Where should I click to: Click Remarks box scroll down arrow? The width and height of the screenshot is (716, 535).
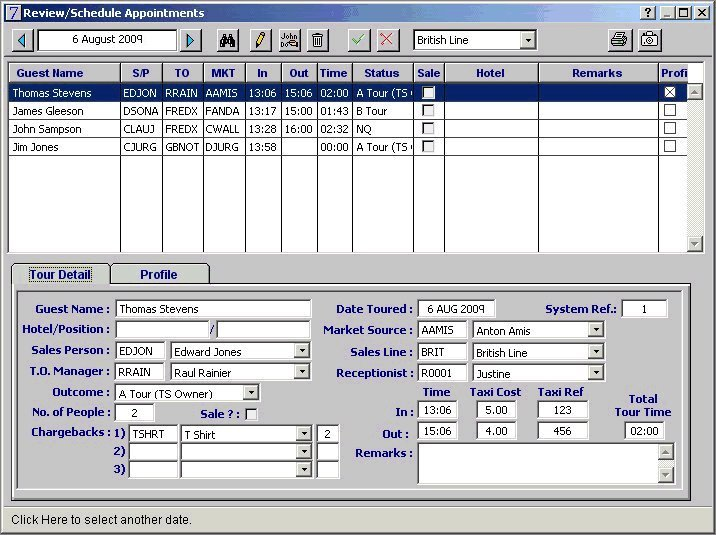click(x=665, y=475)
